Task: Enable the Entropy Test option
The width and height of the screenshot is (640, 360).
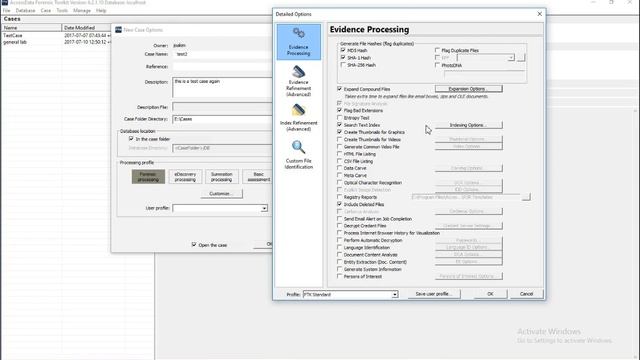Action: click(x=340, y=118)
